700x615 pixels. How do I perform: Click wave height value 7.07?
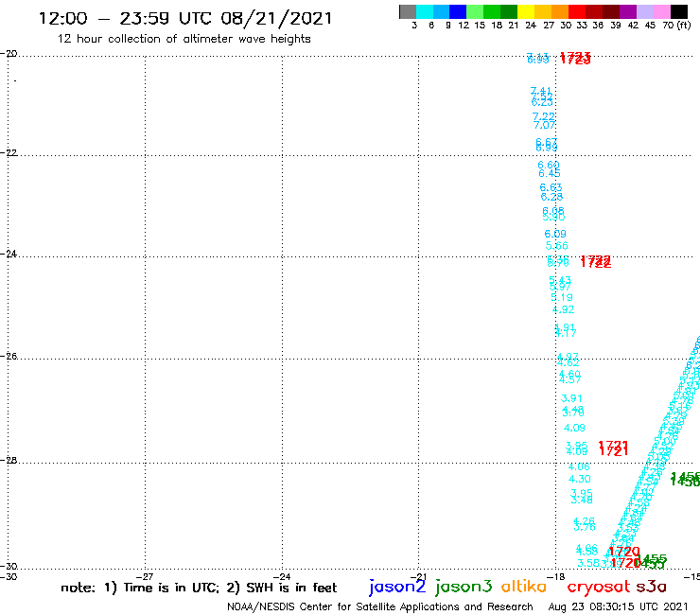[x=544, y=125]
